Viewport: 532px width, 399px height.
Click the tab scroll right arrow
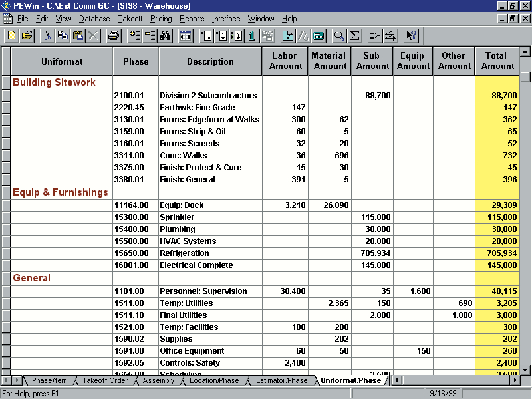(17, 380)
